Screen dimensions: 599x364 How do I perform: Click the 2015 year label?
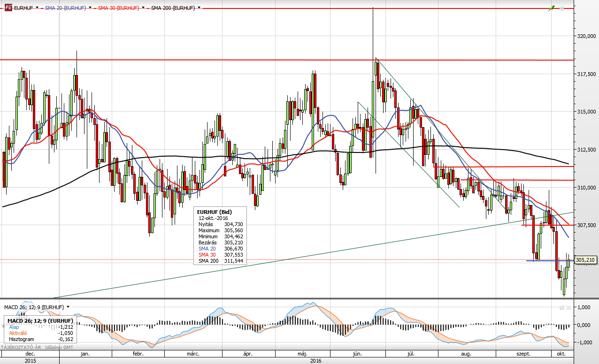(30, 361)
